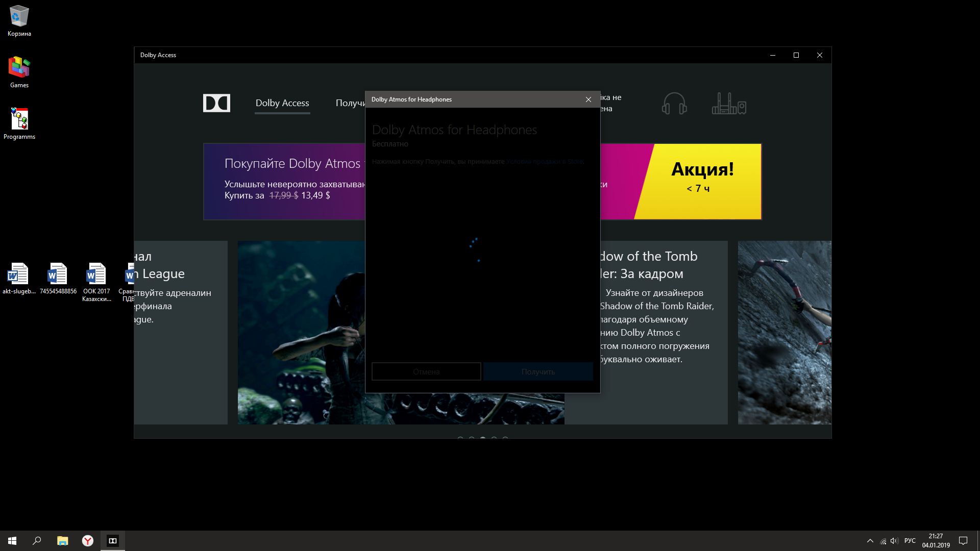
Task: Launch Yandex Browser from the taskbar
Action: [88, 541]
